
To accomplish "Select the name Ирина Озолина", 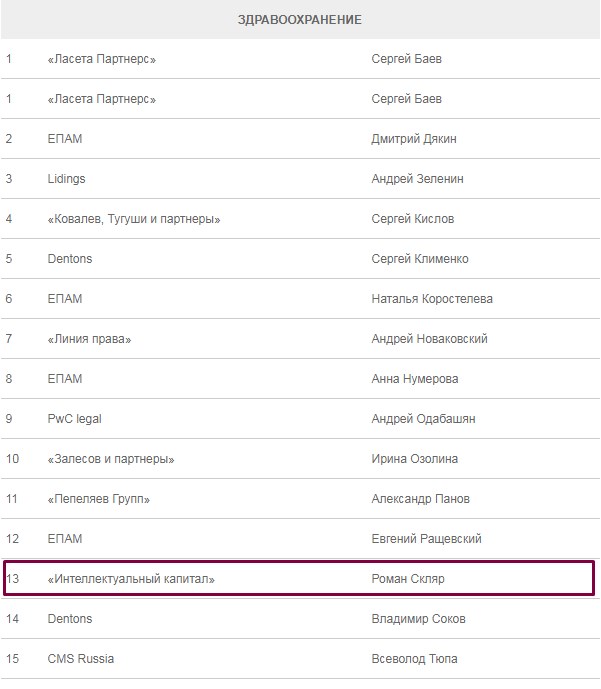I will coord(415,459).
